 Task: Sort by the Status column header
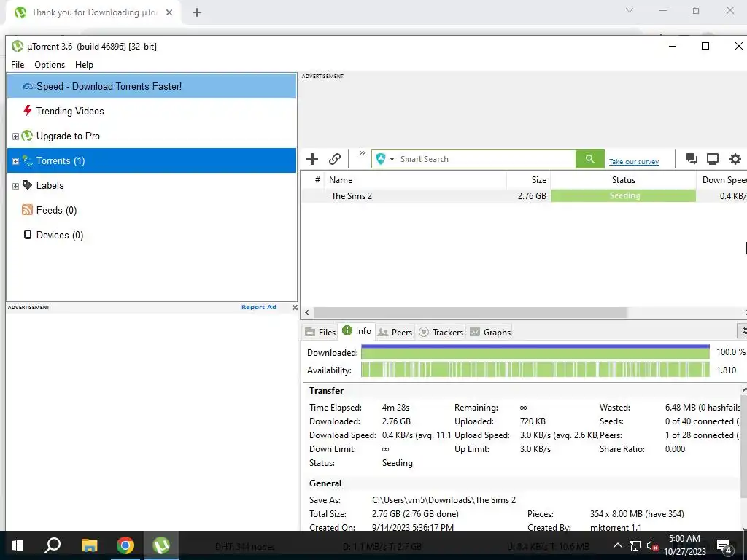623,180
